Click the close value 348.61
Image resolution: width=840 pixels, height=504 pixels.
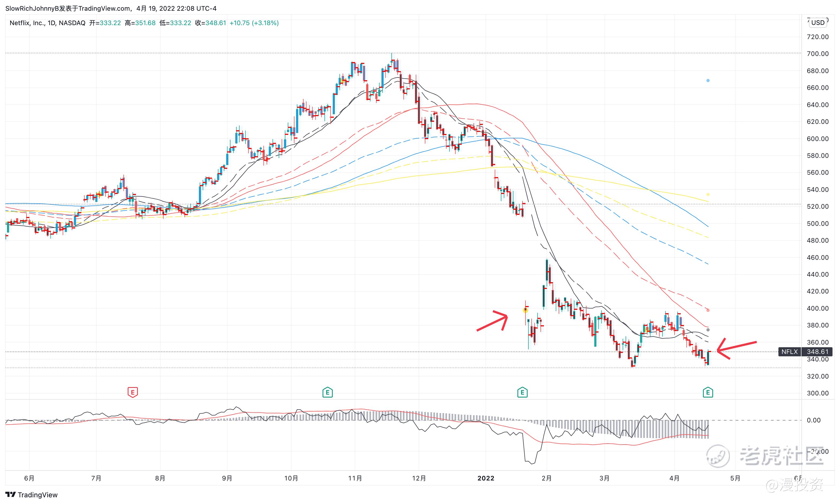click(215, 23)
